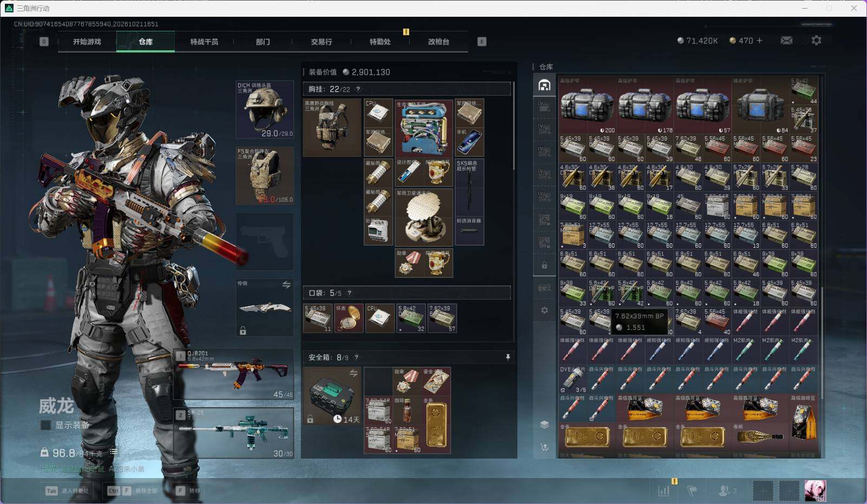Click the flag icon in the bottom bar
The width and height of the screenshot is (867, 504).
692,490
